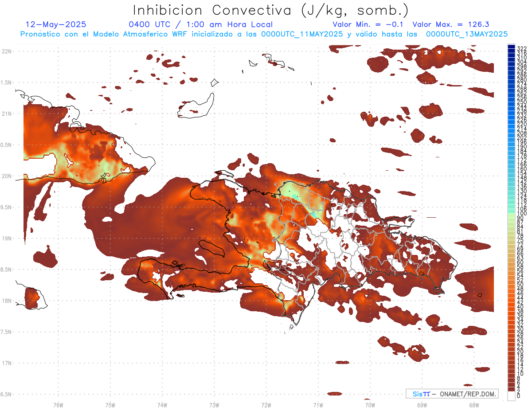This screenshot has width=532, height=411.
Task: Click the 'Valor Max. = 126.3' readout
Action: coord(451,25)
